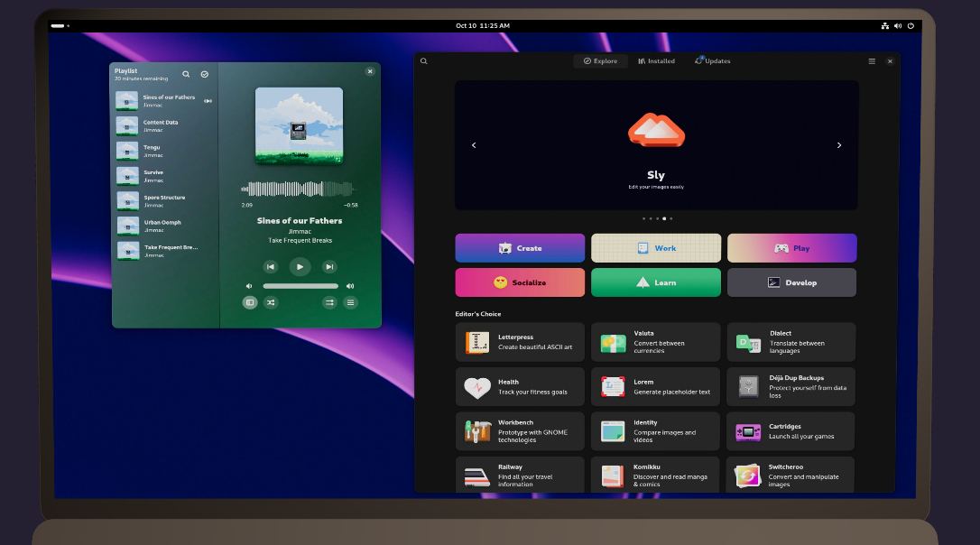Click the song waveform seek bar
Image resolution: width=980 pixels, height=545 pixels.
pos(297,189)
